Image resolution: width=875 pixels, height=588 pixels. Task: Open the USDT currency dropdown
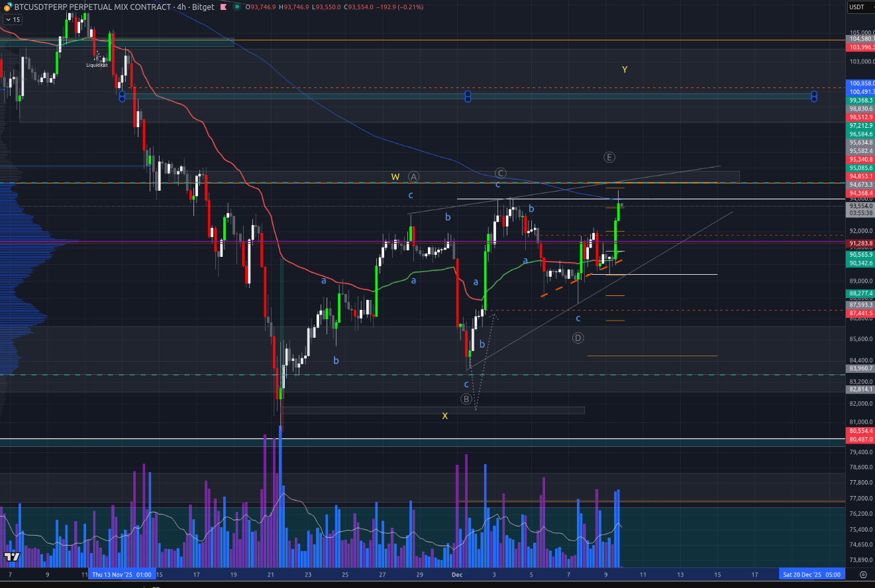click(860, 7)
